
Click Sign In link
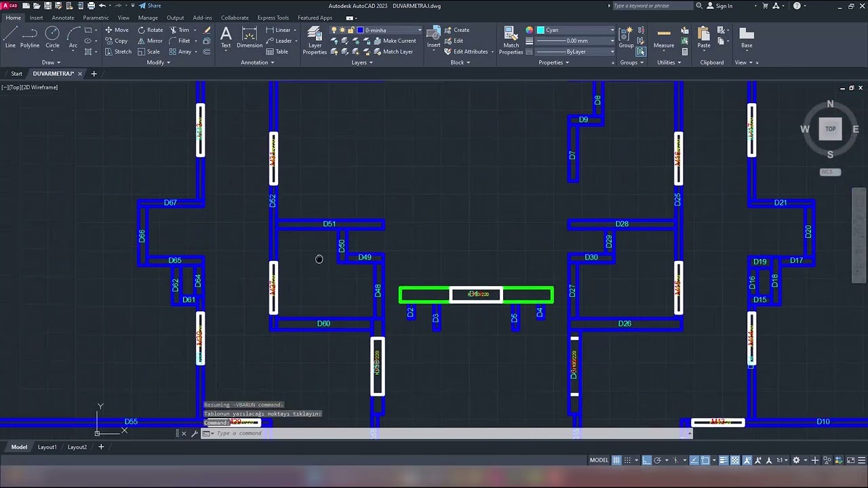coord(719,5)
